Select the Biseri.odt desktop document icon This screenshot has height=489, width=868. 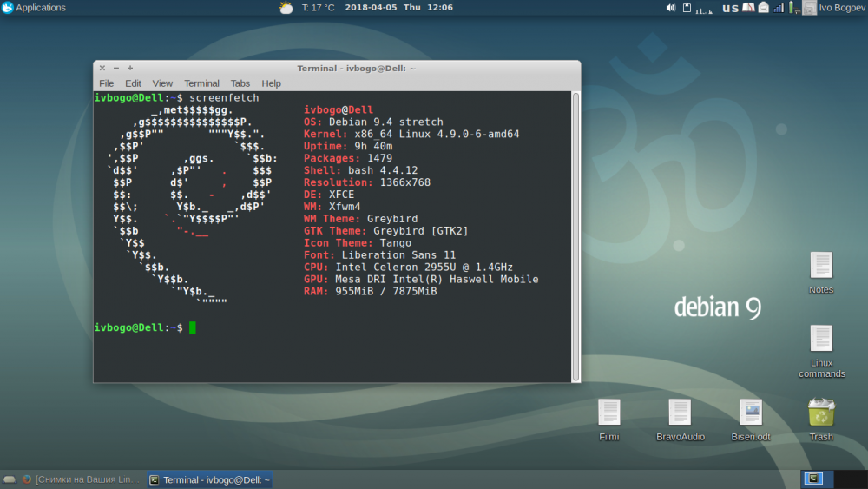pos(751,420)
